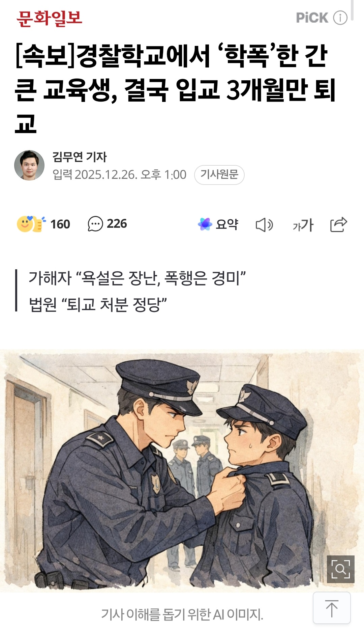This screenshot has height=631, width=364.
Task: Open the PICK info icon
Action: [340, 18]
